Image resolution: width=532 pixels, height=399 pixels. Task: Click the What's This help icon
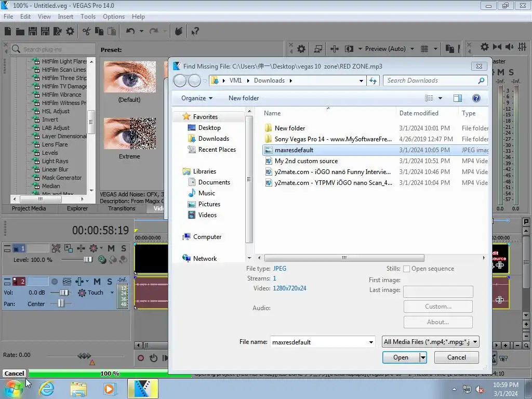tap(195, 32)
